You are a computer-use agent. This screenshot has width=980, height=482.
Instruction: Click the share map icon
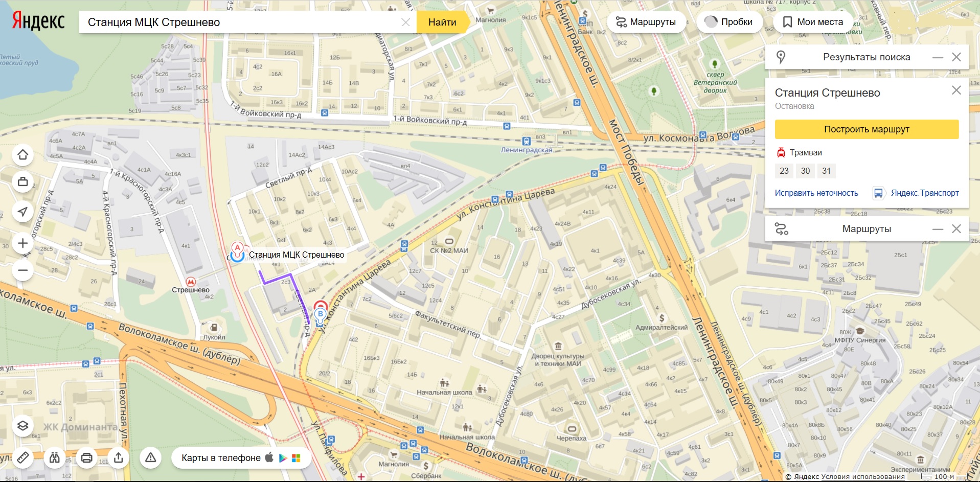tap(119, 457)
